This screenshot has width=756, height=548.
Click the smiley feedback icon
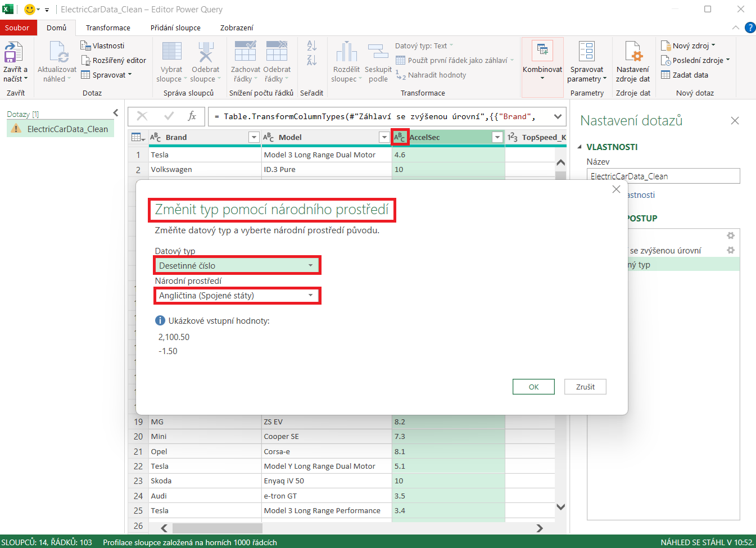click(30, 9)
